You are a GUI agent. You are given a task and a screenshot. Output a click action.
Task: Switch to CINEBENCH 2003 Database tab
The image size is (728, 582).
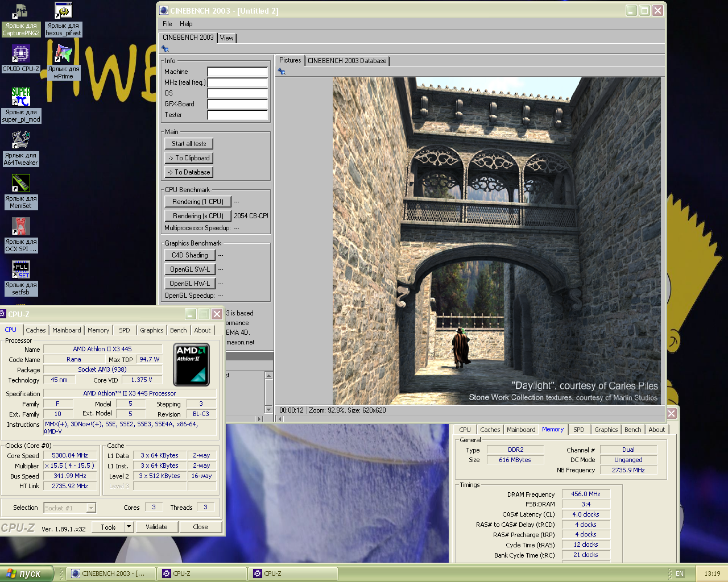pos(347,61)
